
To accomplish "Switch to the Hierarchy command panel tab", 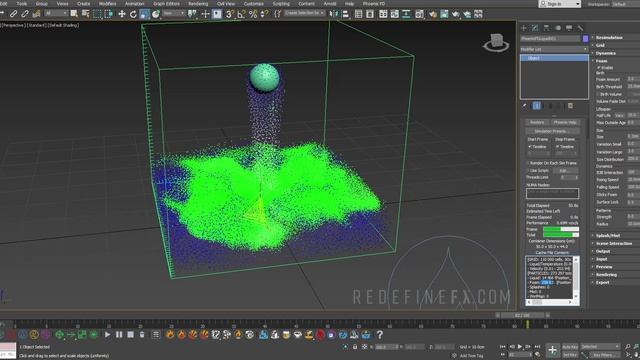I will 546,28.
